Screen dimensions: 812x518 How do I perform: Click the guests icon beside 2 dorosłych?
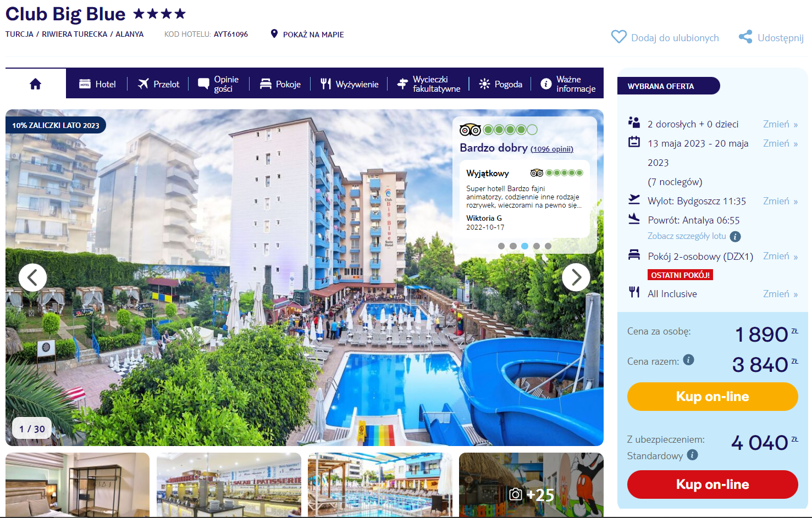click(x=634, y=122)
